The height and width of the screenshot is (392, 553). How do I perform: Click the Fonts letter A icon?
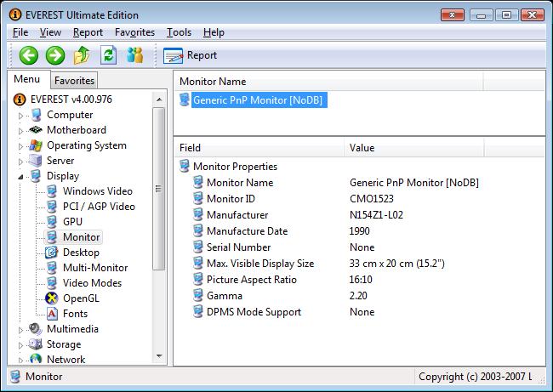tap(52, 314)
